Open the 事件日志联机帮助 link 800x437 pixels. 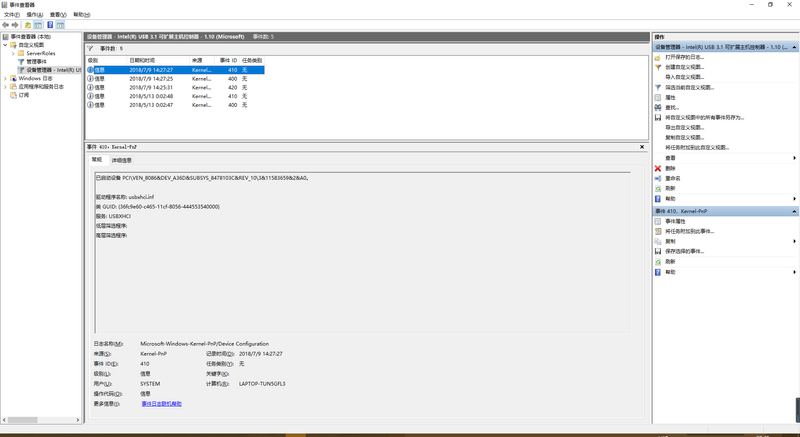161,404
